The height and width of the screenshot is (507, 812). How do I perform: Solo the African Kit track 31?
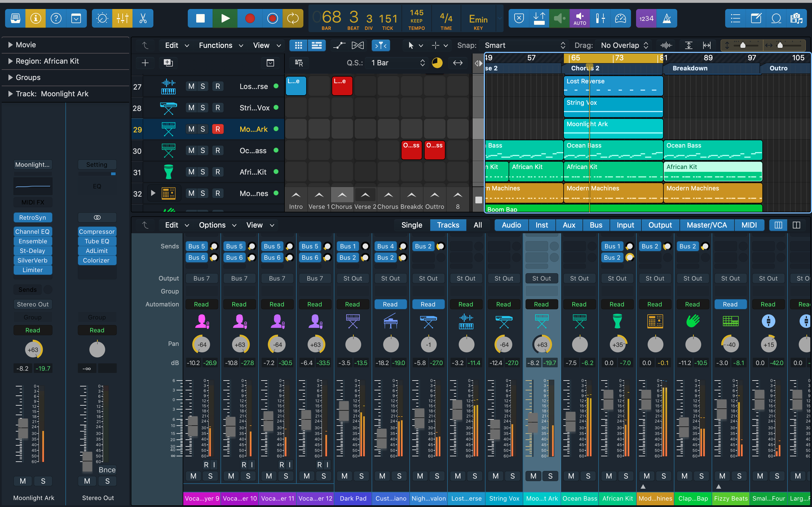tap(203, 172)
